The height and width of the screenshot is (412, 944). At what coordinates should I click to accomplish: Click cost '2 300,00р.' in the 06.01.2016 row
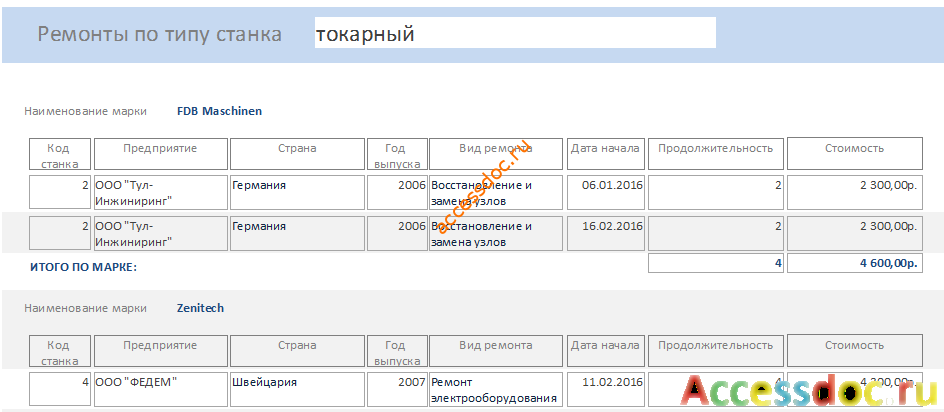coord(855,192)
